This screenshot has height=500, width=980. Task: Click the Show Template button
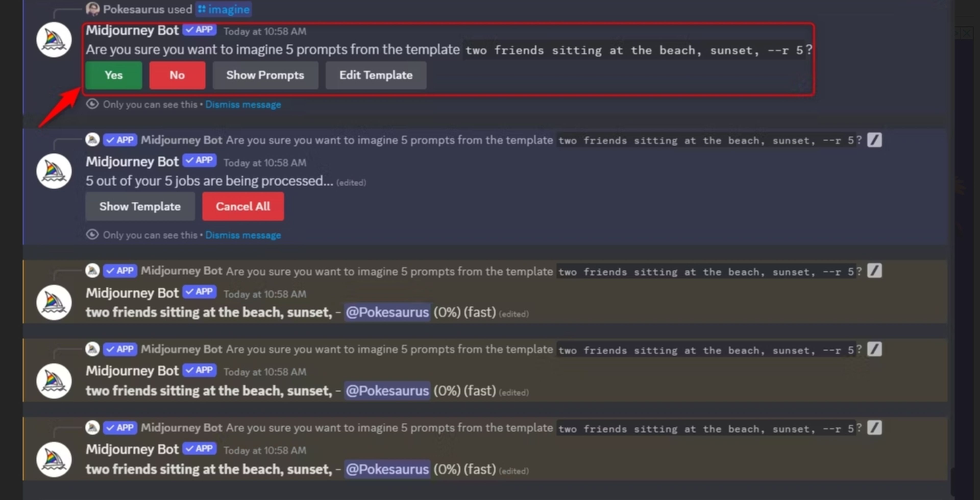click(140, 207)
